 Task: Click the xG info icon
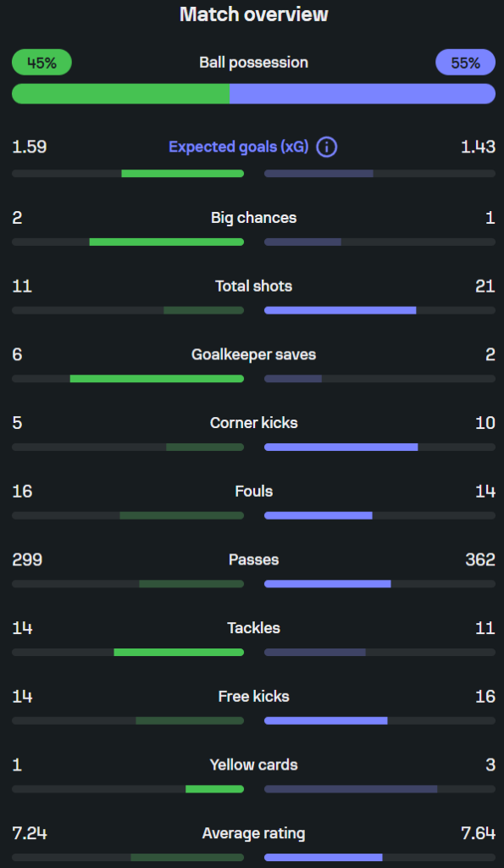pos(326,147)
